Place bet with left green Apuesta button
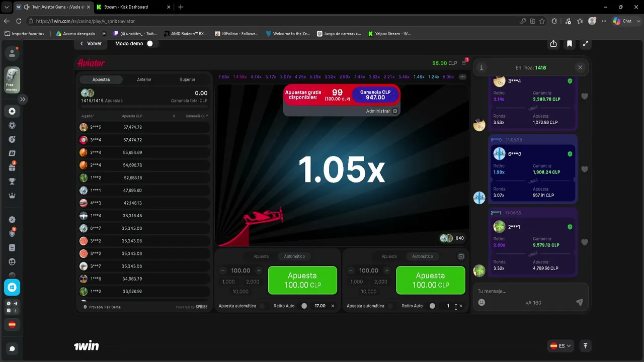The image size is (644, 362). coord(302,280)
